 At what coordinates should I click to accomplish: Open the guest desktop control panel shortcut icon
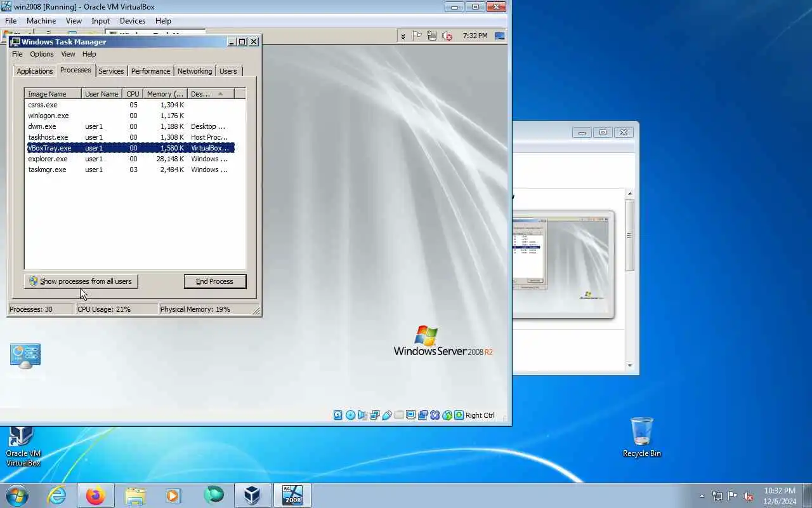tap(25, 356)
